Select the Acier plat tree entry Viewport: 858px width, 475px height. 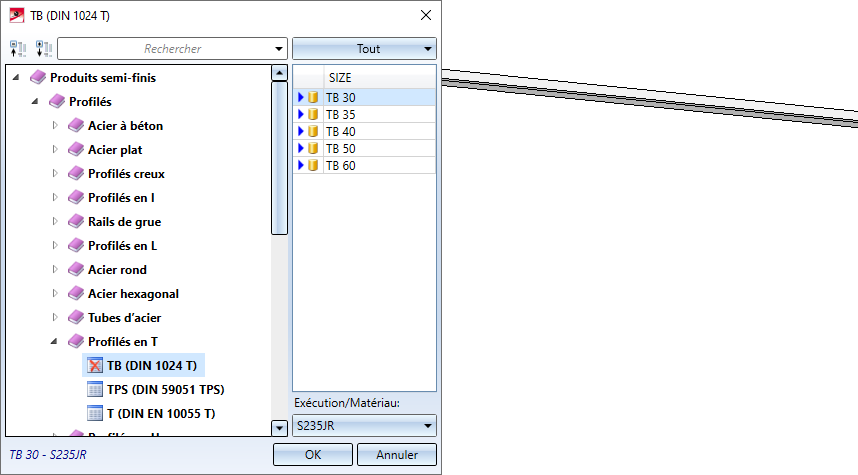pyautogui.click(x=115, y=149)
